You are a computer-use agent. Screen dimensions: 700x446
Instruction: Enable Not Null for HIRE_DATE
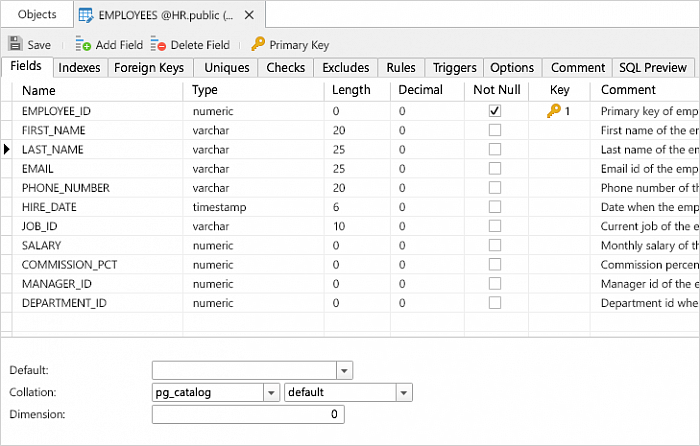[495, 207]
